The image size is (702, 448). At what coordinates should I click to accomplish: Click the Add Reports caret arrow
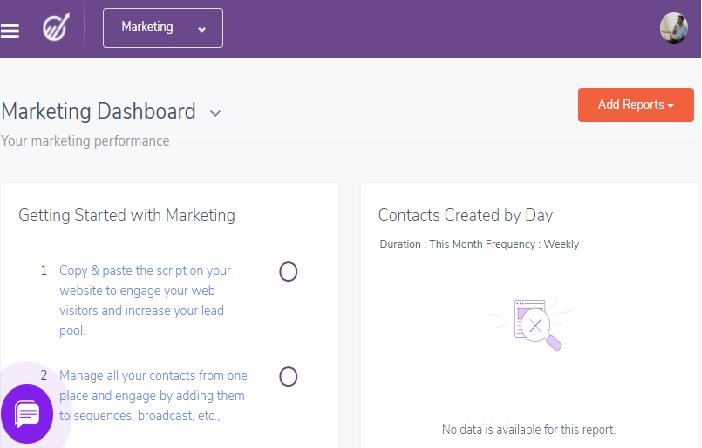670,106
